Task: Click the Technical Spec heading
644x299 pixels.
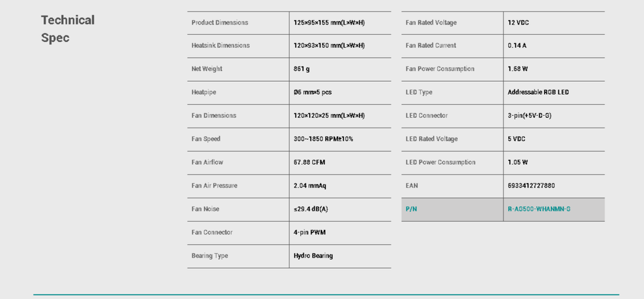Action: pyautogui.click(x=68, y=29)
